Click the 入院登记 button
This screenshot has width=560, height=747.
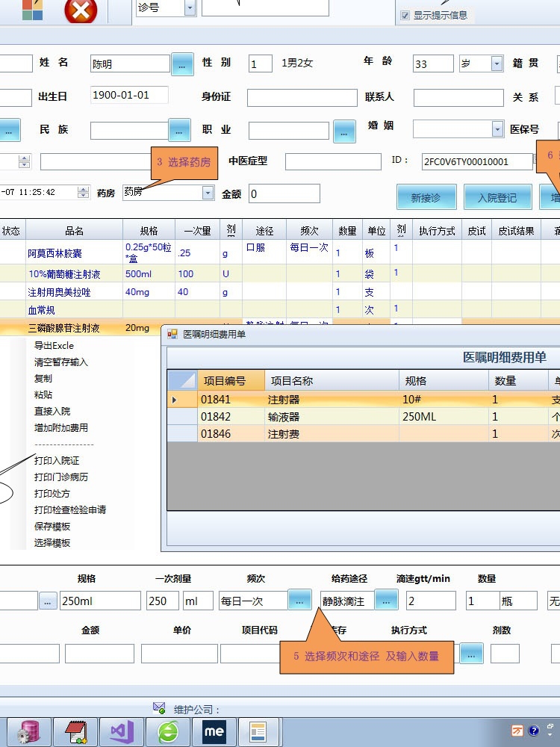497,196
